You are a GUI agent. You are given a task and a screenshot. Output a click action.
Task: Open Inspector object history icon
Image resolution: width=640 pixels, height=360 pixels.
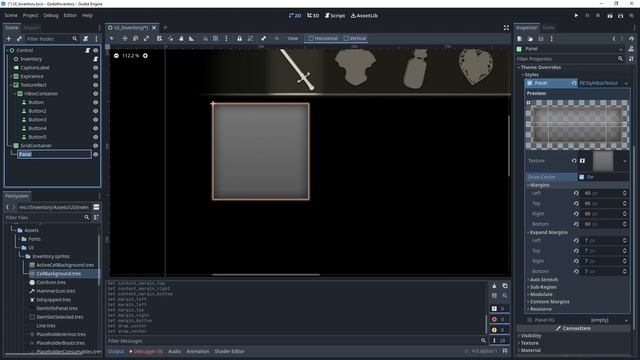pyautogui.click(x=631, y=39)
